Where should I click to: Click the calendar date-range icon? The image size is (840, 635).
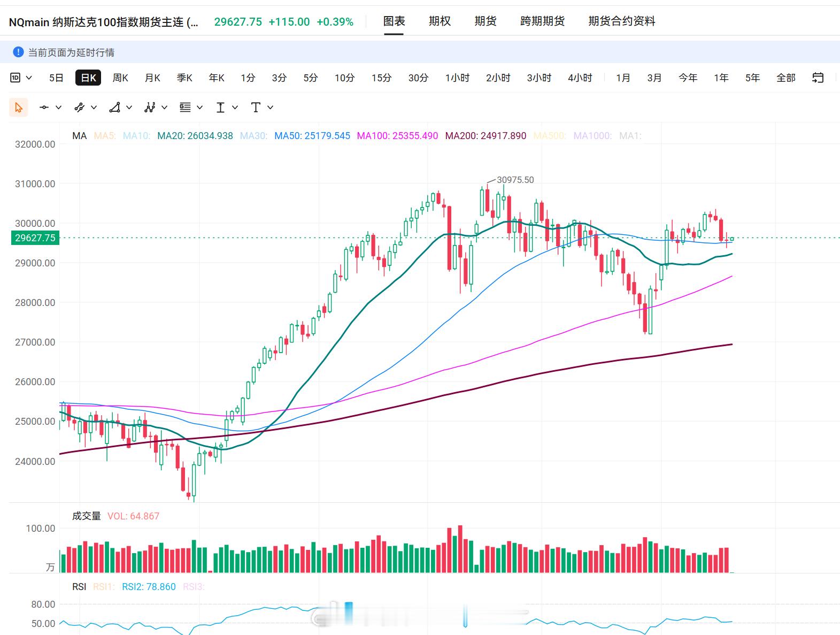tap(818, 78)
